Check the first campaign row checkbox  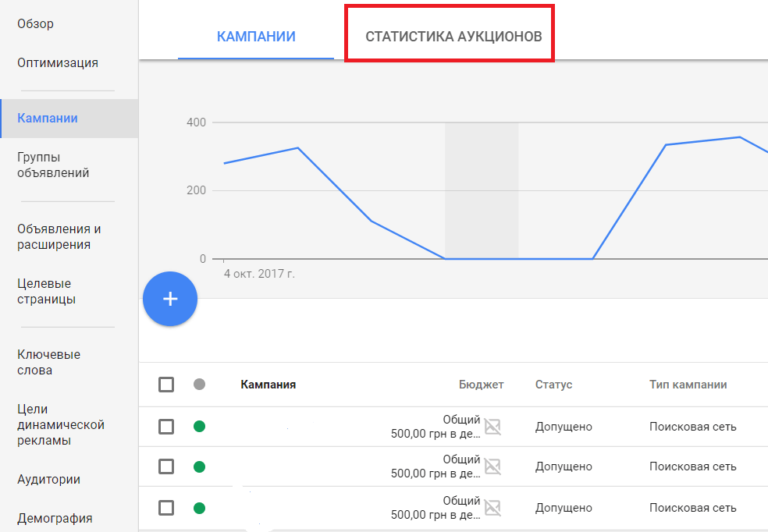point(166,427)
